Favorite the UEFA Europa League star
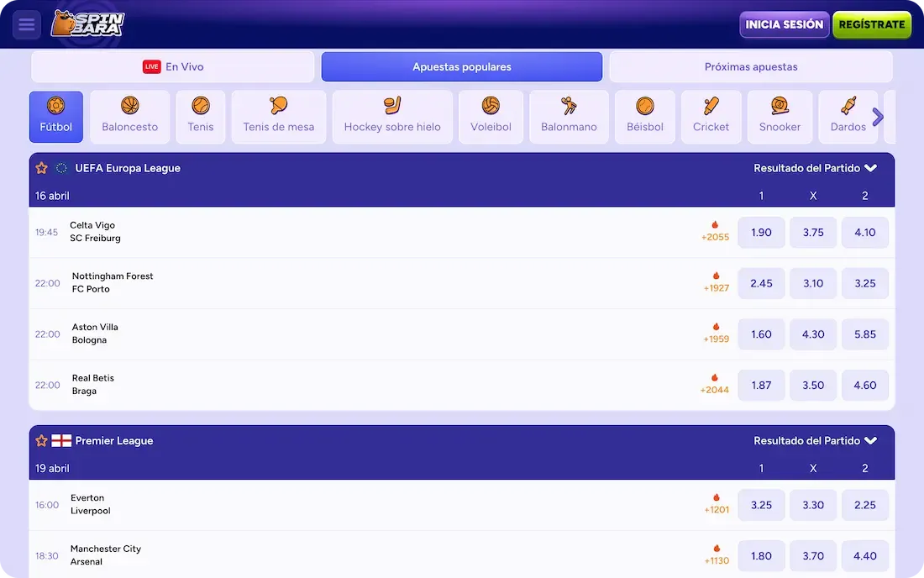The width and height of the screenshot is (924, 578). pyautogui.click(x=41, y=168)
